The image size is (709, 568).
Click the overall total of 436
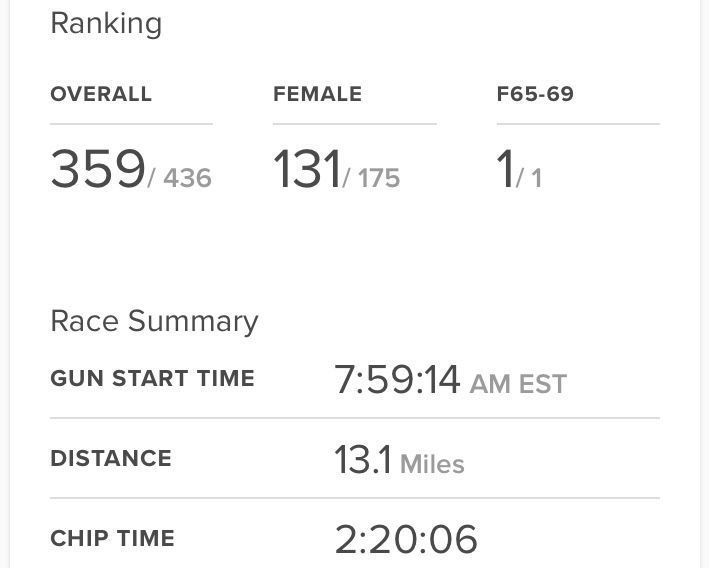click(183, 178)
